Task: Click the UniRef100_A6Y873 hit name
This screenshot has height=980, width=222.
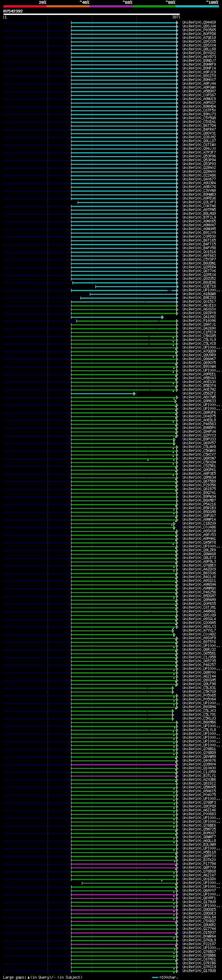Action: pyautogui.click(x=199, y=57)
